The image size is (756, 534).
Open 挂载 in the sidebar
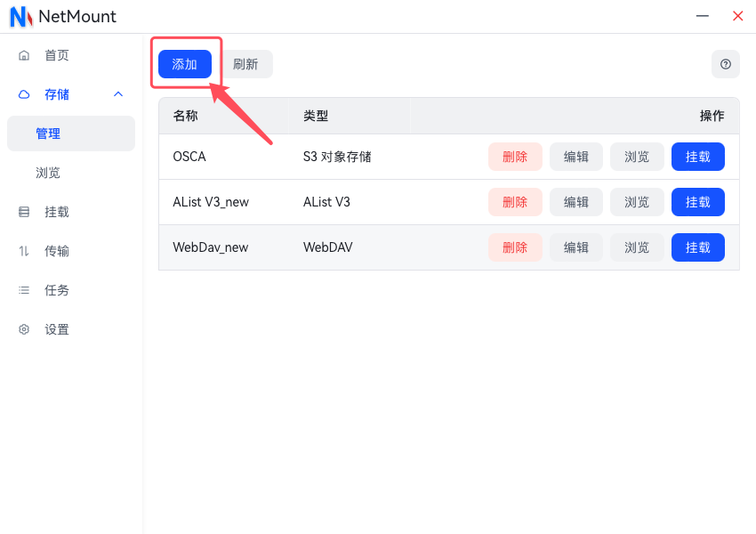71,212
